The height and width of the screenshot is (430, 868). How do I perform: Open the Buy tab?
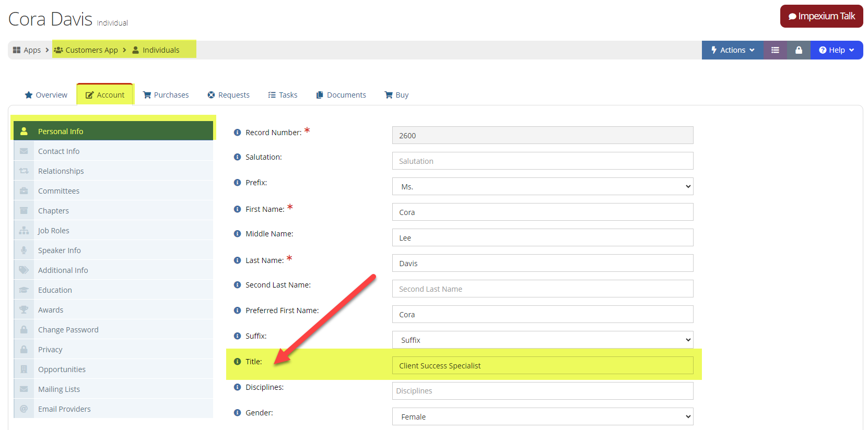click(x=396, y=95)
